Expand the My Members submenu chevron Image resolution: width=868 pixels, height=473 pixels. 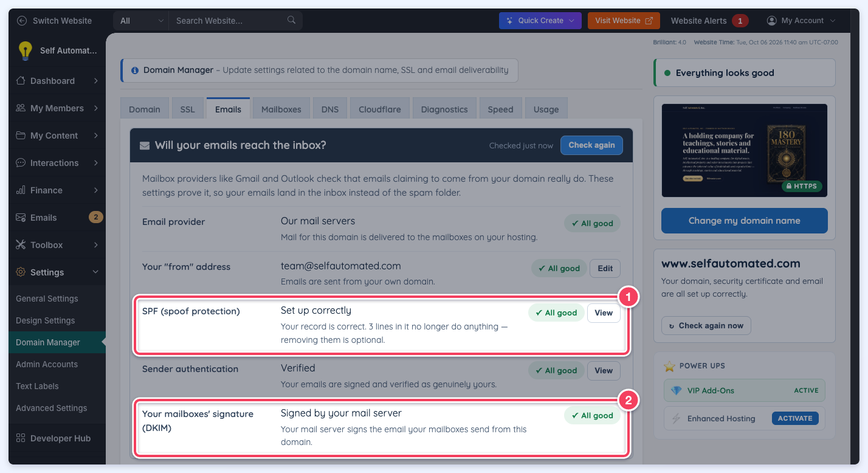pyautogui.click(x=96, y=108)
